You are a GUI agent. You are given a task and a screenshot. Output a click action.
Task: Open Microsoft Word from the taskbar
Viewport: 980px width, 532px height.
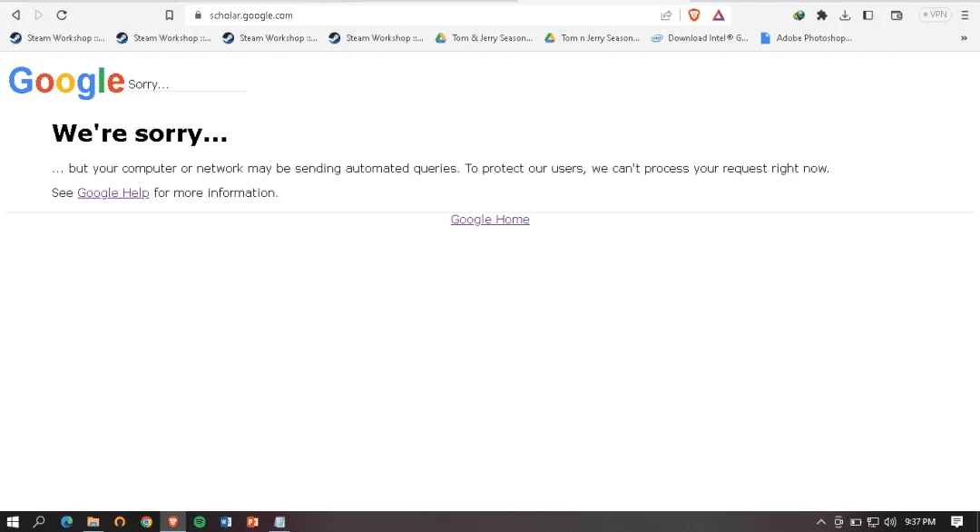pyautogui.click(x=226, y=522)
